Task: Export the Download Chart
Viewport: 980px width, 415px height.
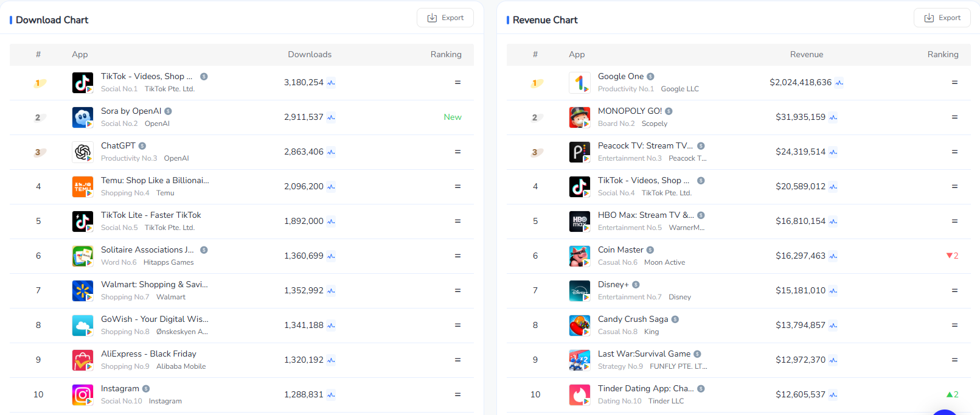Action: [x=445, y=18]
